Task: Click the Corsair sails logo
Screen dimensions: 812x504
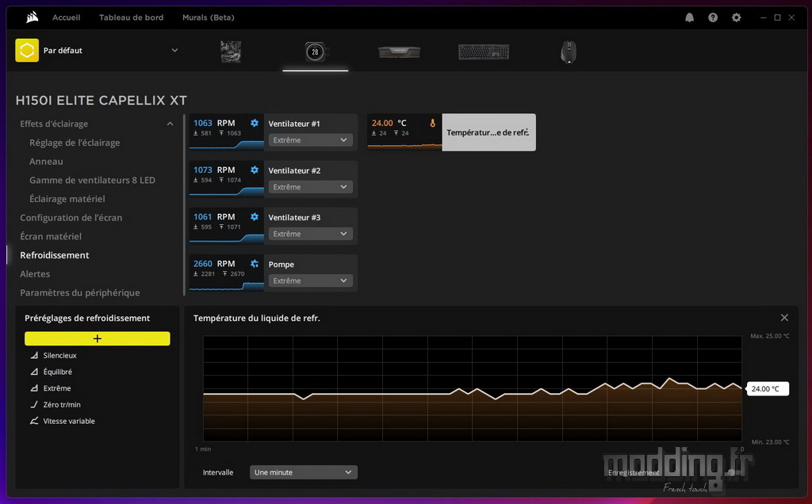Action: pyautogui.click(x=32, y=17)
